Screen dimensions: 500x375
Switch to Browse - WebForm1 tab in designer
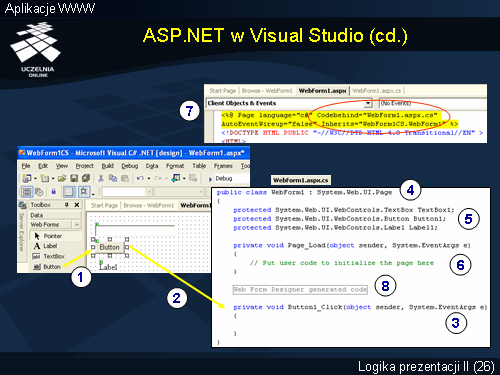pos(149,205)
